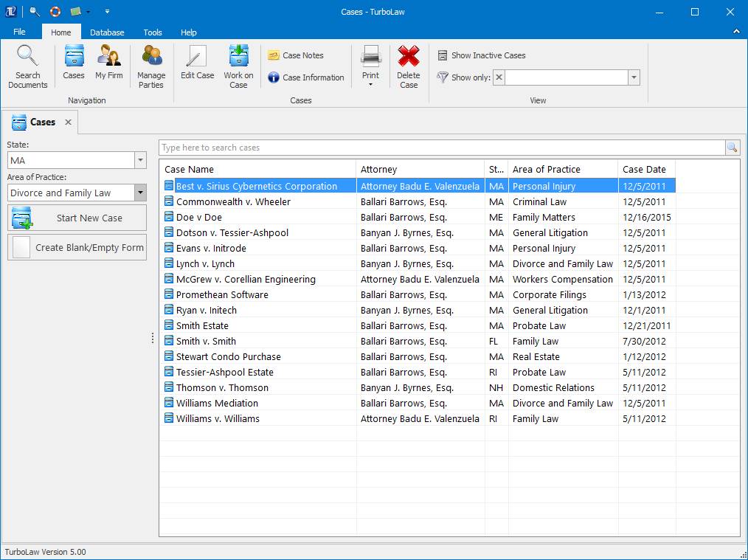748x560 pixels.
Task: Click left panel splitter handle dots
Action: pyautogui.click(x=153, y=338)
